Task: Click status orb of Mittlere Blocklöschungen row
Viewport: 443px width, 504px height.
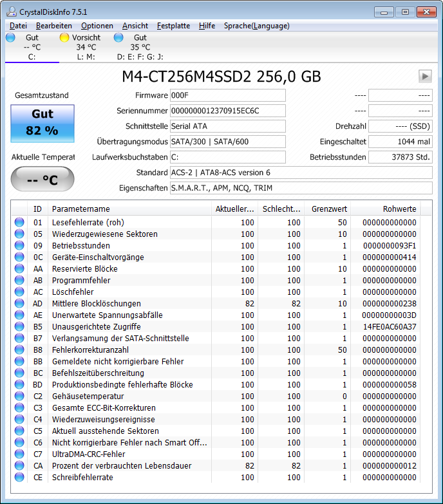Action: pos(19,303)
